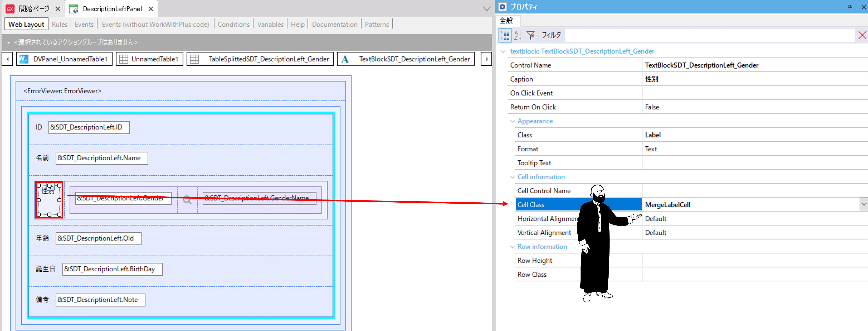Select DVPanel_UnnamedTable1 in breadcrumb
This screenshot has width=868, height=331.
click(64, 59)
